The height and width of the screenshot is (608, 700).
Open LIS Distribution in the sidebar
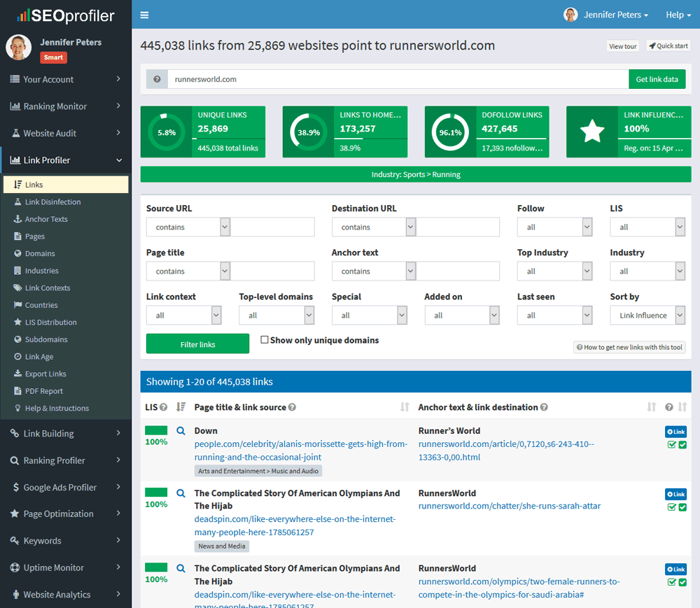tap(50, 322)
